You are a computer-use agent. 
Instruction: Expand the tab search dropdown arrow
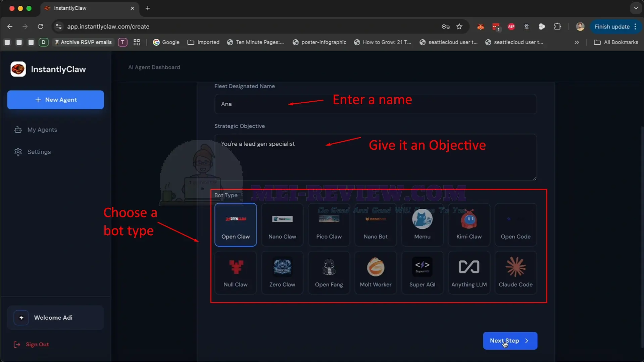[x=636, y=8]
